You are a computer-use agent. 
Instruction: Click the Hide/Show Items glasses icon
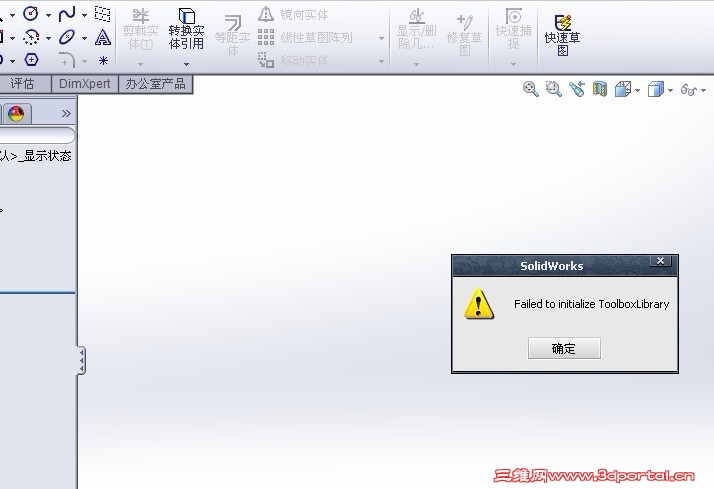pos(688,90)
